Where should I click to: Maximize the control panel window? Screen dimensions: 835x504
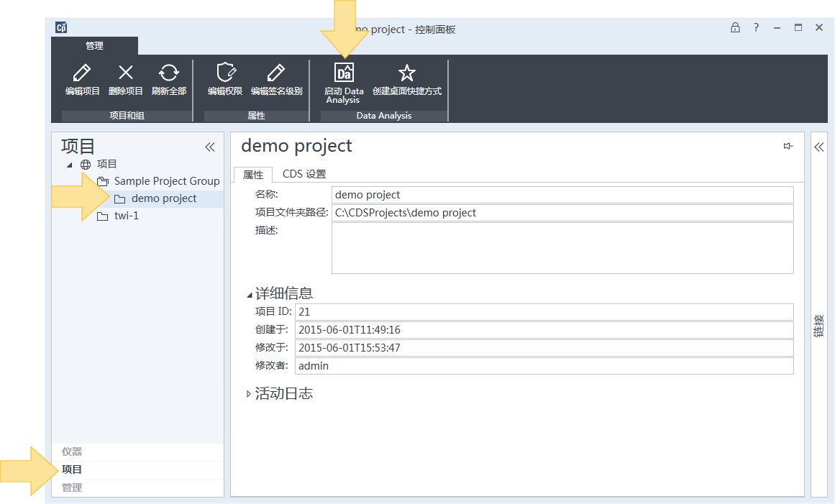[x=798, y=27]
